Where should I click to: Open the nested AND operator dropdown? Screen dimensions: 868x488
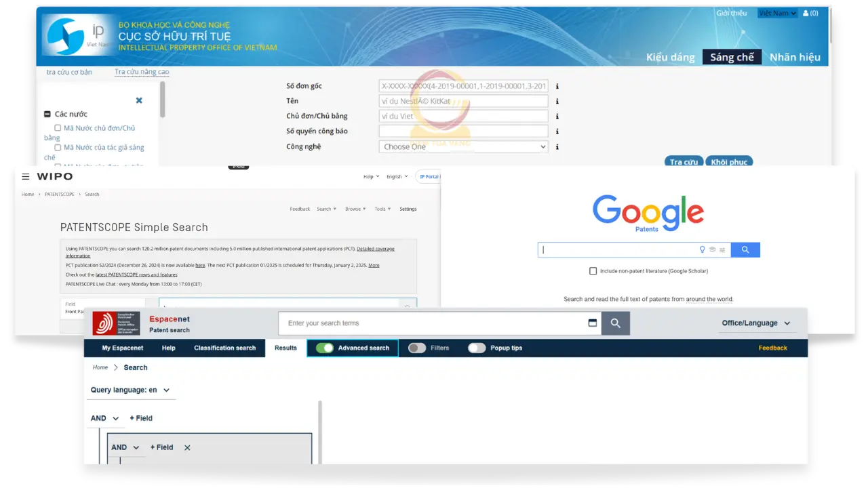pyautogui.click(x=125, y=447)
